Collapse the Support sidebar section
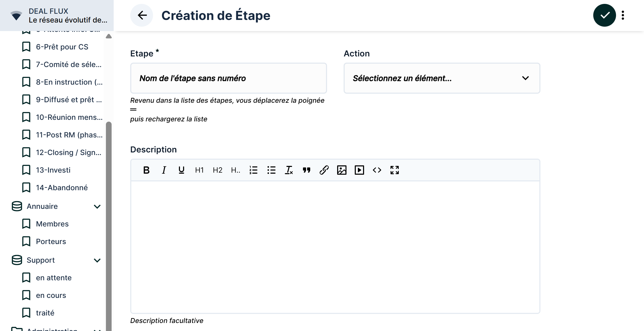 [97, 260]
